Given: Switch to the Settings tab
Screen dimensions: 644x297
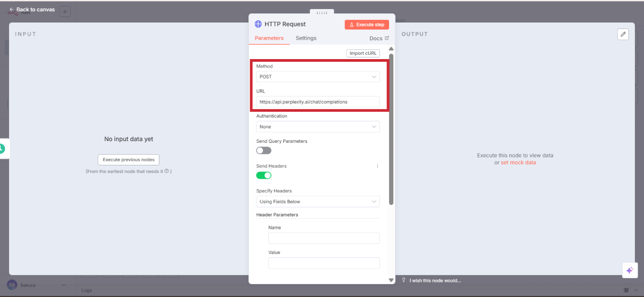Looking at the screenshot, I should pyautogui.click(x=306, y=38).
